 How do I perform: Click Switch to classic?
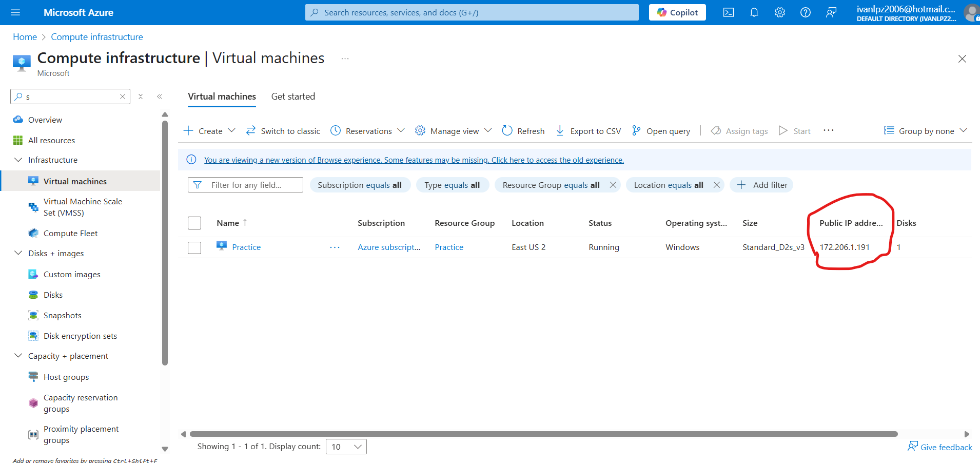[283, 131]
